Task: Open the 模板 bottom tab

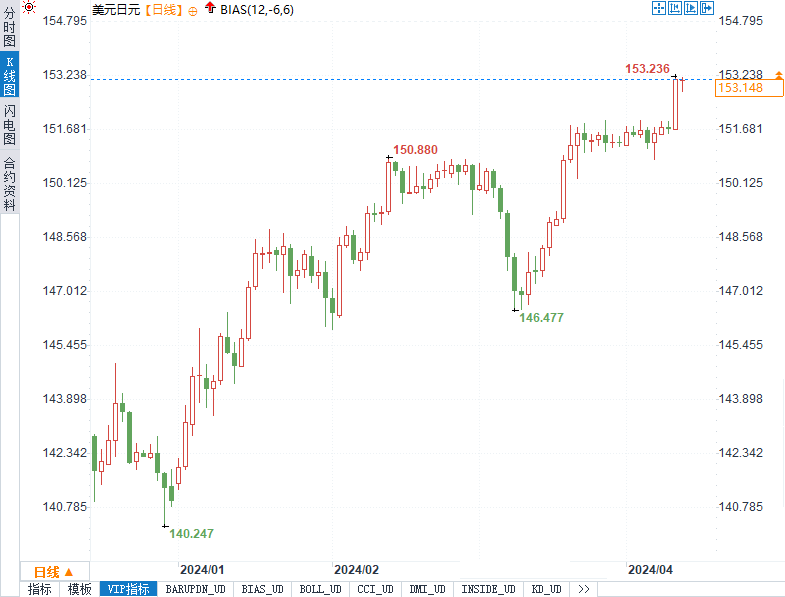Action: tap(80, 589)
